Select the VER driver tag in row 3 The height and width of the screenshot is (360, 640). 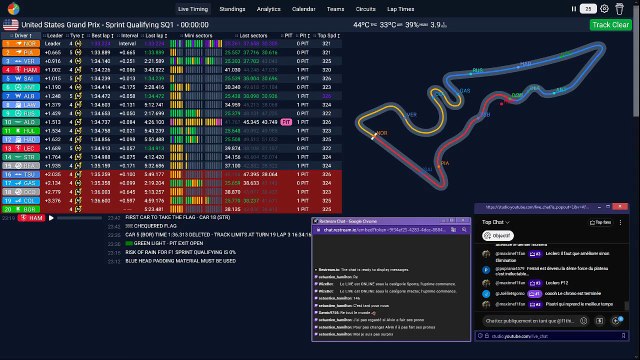(x=21, y=61)
